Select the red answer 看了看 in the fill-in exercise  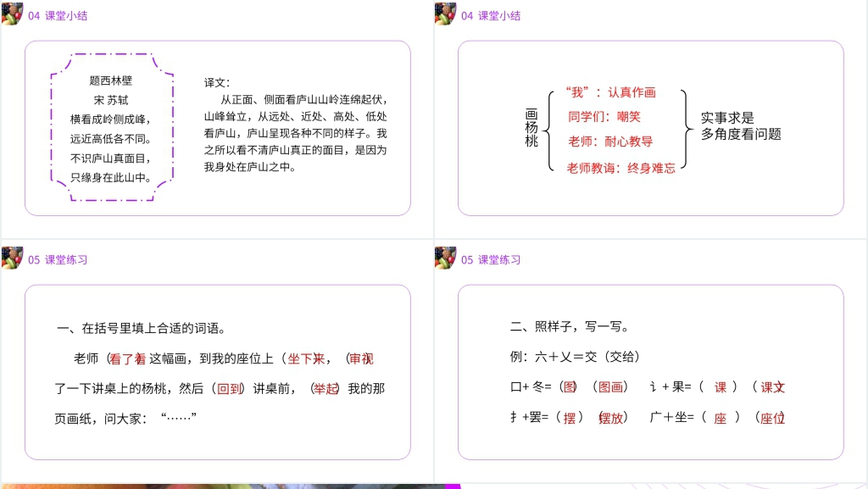[x=128, y=358]
